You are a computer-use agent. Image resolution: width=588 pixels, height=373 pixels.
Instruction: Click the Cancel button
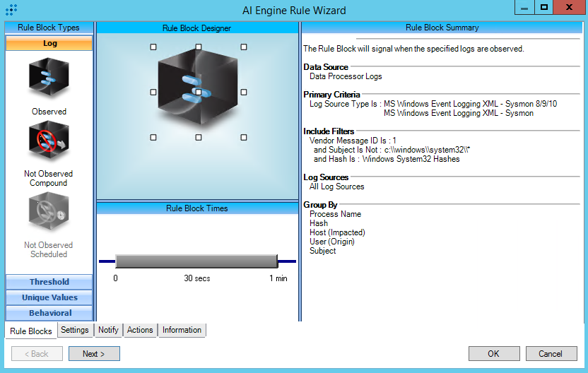tap(551, 354)
